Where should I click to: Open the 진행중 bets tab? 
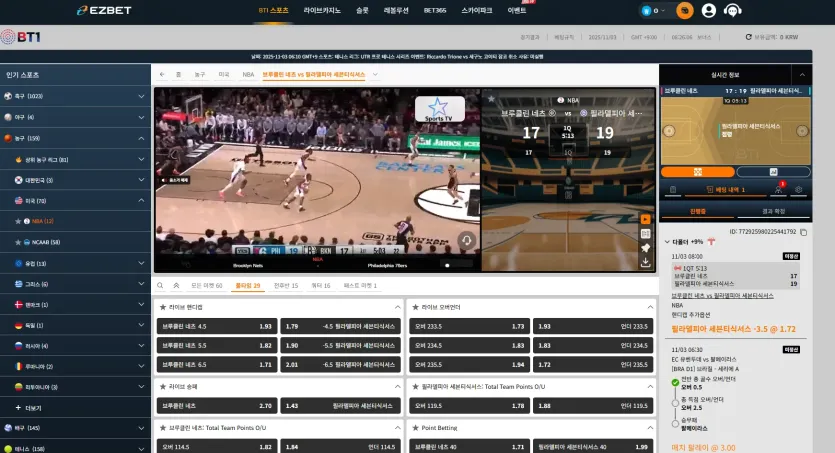698,211
